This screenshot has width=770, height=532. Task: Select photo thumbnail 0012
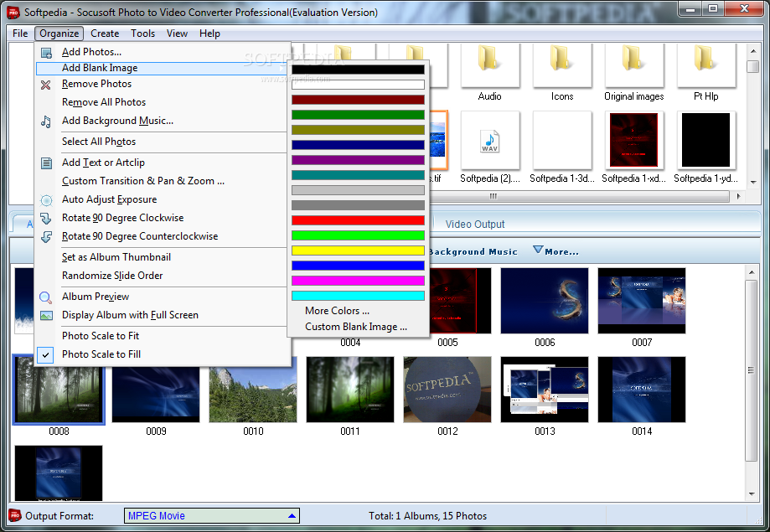tap(447, 390)
